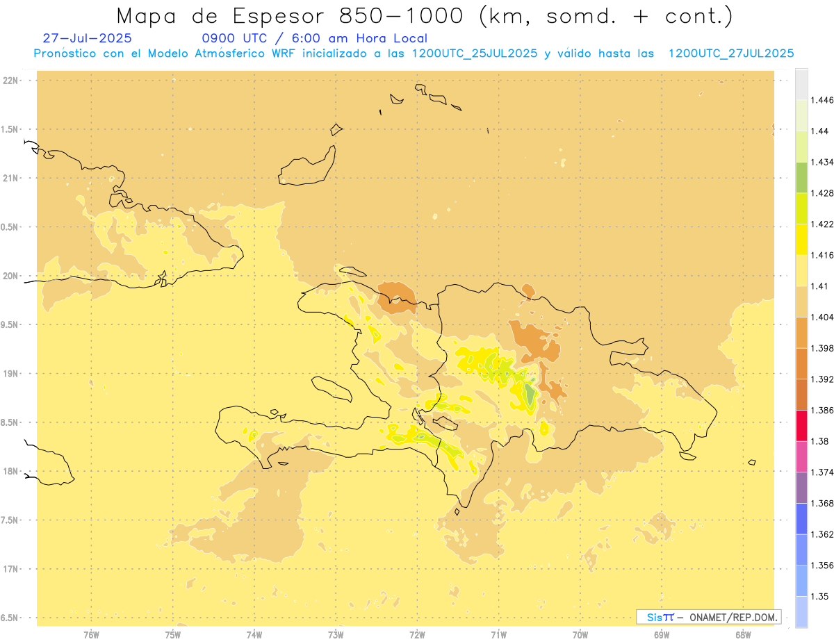The width and height of the screenshot is (834, 644).
Task: Click legend value 1.386
Action: pos(822,411)
